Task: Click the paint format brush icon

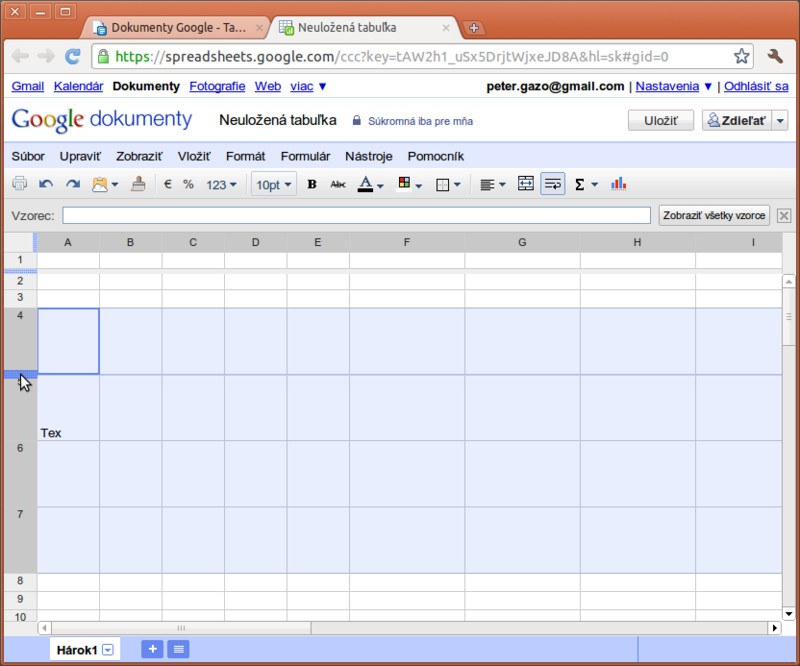Action: tap(139, 184)
